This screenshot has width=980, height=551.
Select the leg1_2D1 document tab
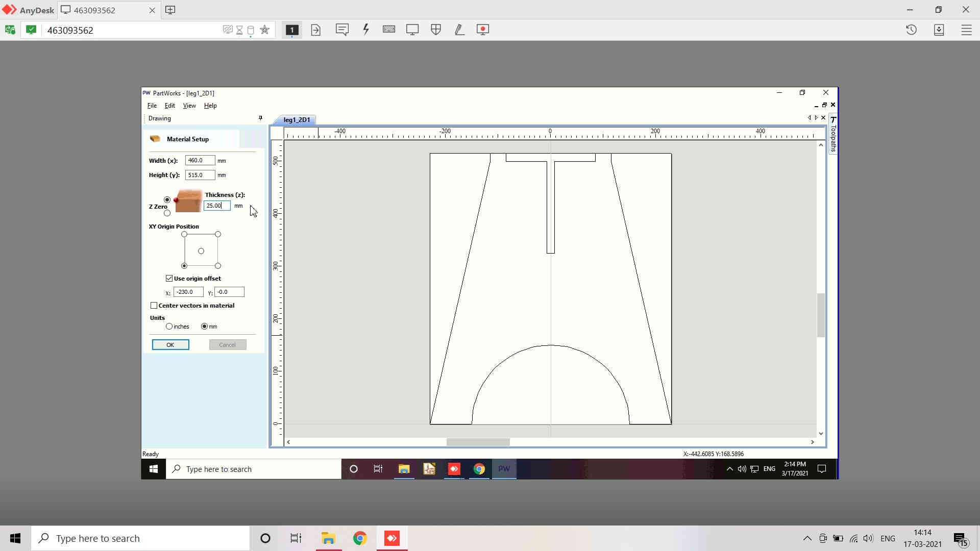(x=297, y=120)
